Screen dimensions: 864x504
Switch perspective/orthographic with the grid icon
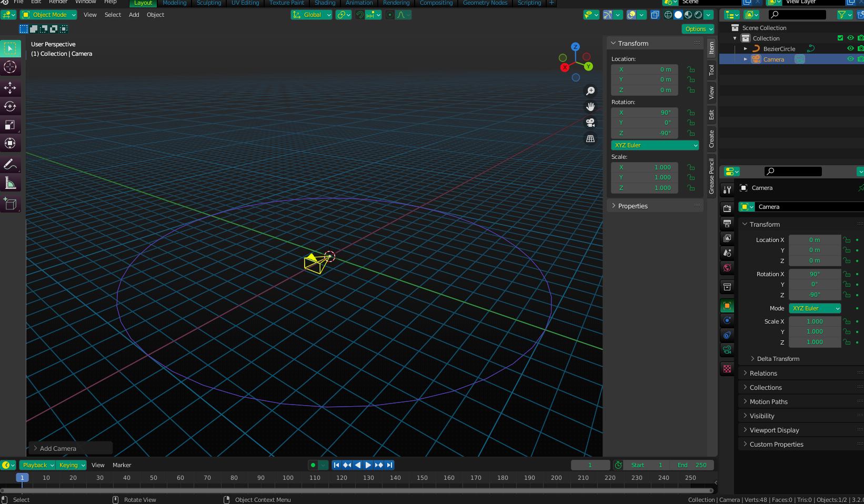point(590,138)
